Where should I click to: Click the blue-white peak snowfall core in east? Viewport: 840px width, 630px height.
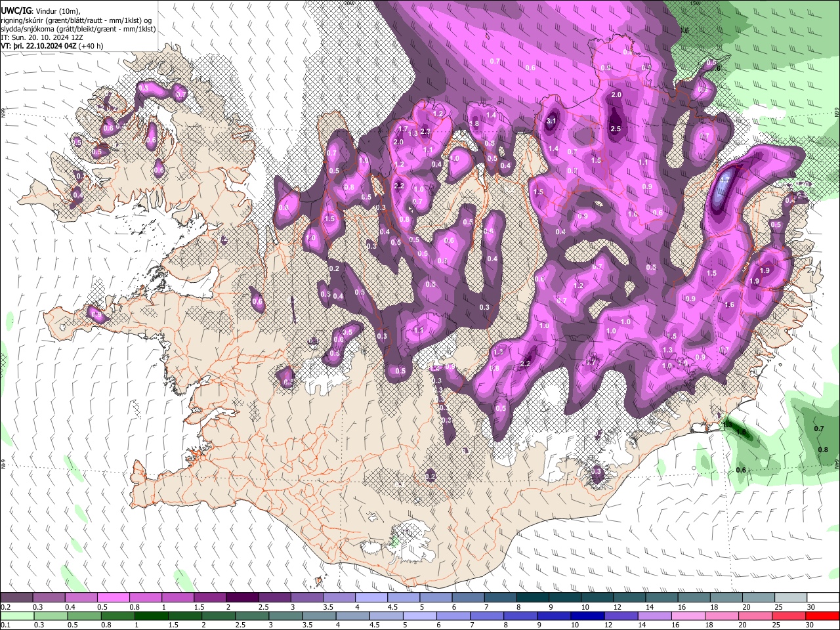[x=724, y=186]
